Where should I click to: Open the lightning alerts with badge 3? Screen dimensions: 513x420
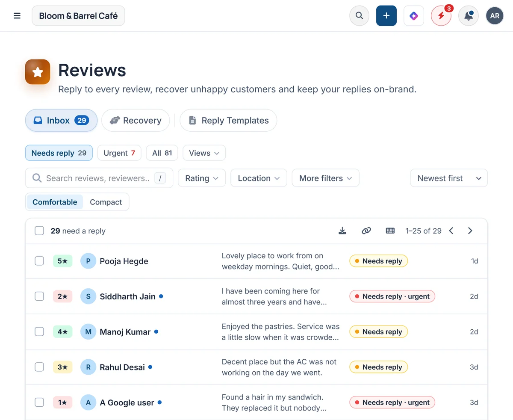click(x=441, y=16)
